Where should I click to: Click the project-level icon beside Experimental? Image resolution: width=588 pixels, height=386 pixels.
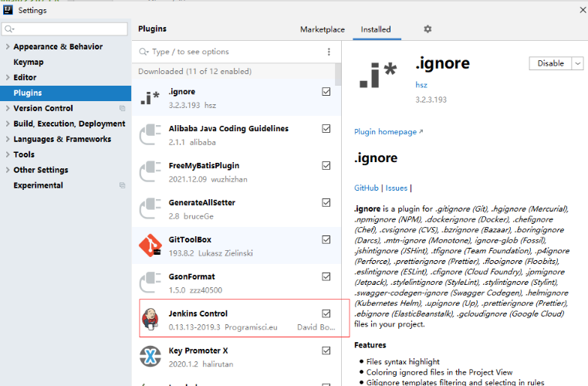[x=122, y=185]
